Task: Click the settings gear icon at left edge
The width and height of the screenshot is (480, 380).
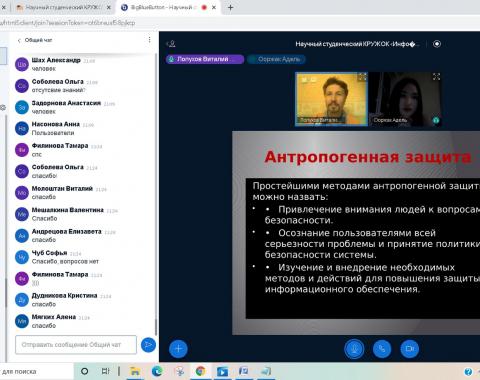Action: pyautogui.click(x=3, y=107)
